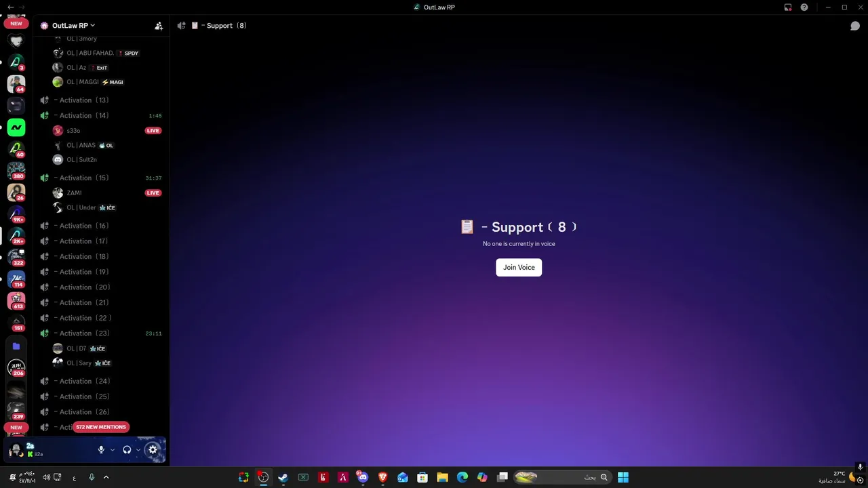Click the top NEW server indicator
Viewport: 868px width, 488px height.
16,23
